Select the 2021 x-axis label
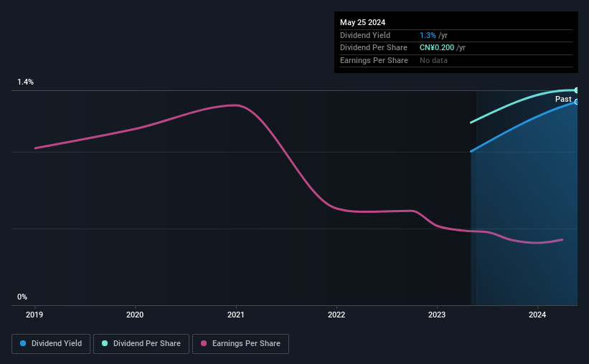The height and width of the screenshot is (364, 589). [x=235, y=315]
